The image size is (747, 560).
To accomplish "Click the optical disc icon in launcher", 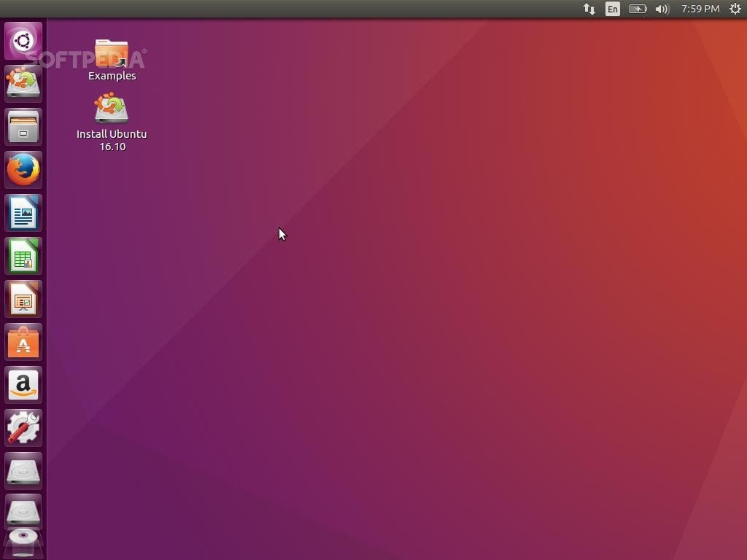I will coord(23,541).
